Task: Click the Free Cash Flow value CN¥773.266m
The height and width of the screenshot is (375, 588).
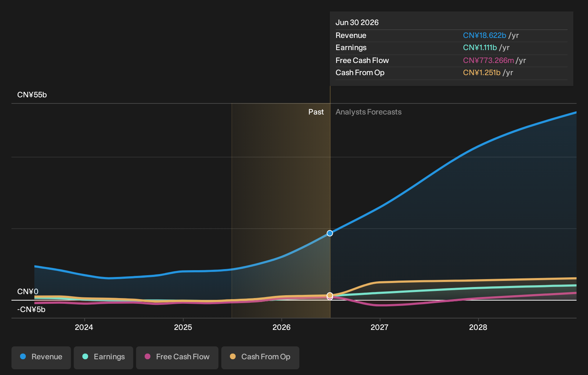Action: [x=488, y=60]
